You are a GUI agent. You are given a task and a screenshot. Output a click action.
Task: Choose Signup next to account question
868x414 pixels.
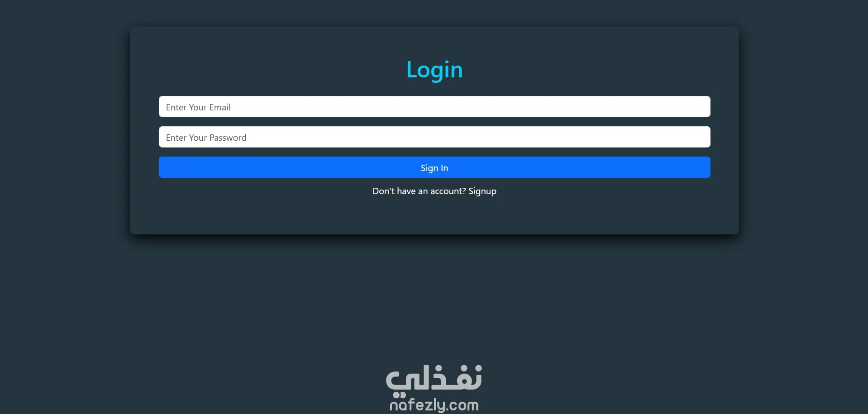tap(482, 191)
